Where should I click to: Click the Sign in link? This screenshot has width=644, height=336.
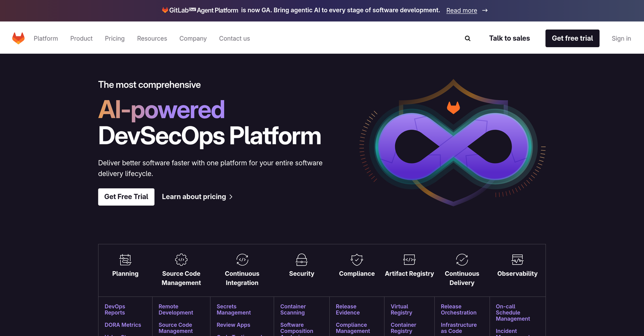click(x=621, y=38)
